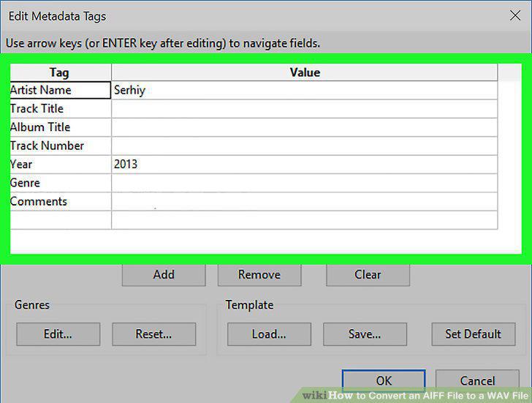Click the Track Number value field
Screen dimensions: 532x403
coord(305,146)
